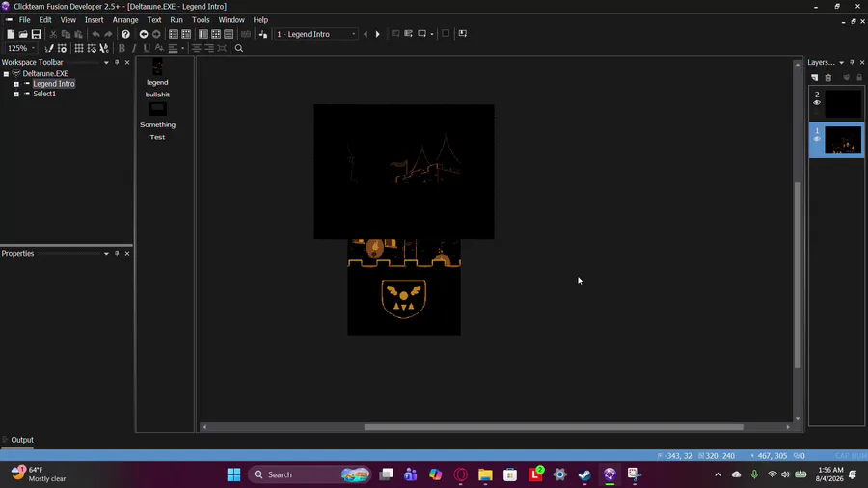Image resolution: width=868 pixels, height=488 pixels.
Task: Collapse the Deltarune.EXE tree node
Action: click(x=6, y=73)
